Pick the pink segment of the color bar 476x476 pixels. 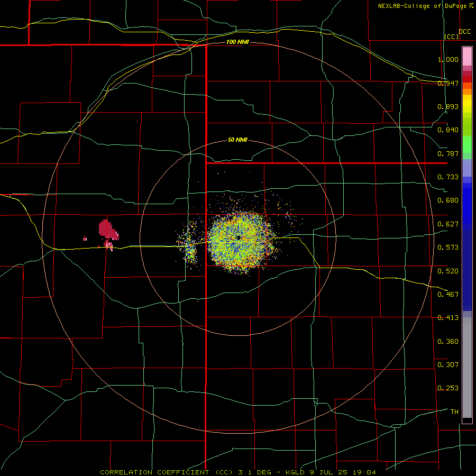(467, 57)
